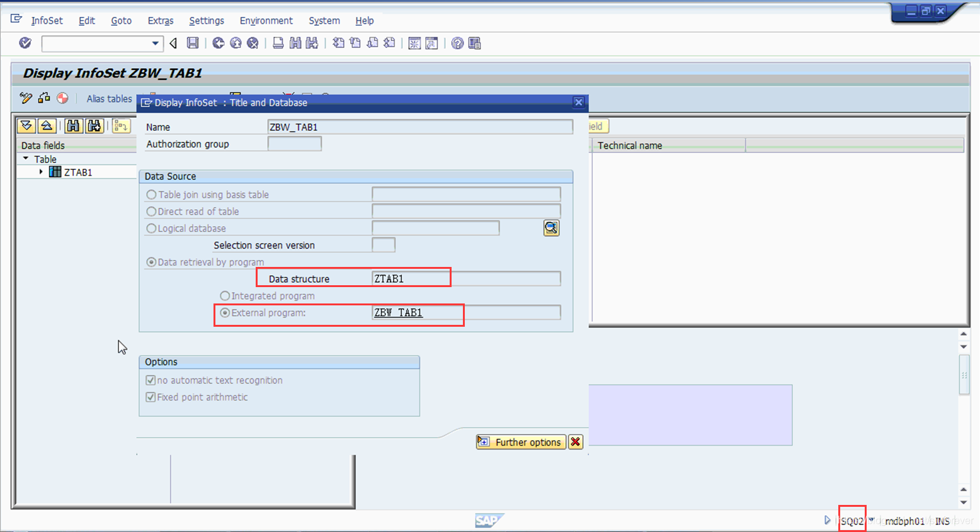The height and width of the screenshot is (532, 980).
Task: Click the Enter checkmark icon in toolbar
Action: pyautogui.click(x=25, y=43)
